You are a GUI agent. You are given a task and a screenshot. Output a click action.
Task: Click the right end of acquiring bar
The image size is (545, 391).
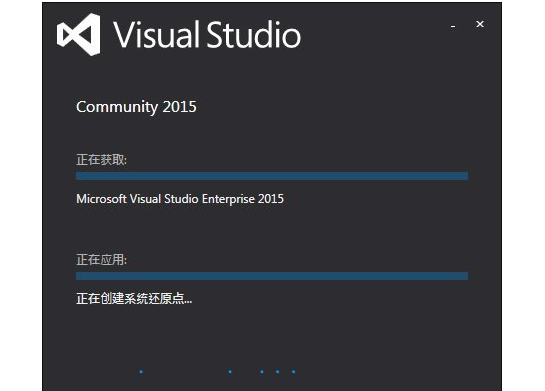[x=465, y=176]
